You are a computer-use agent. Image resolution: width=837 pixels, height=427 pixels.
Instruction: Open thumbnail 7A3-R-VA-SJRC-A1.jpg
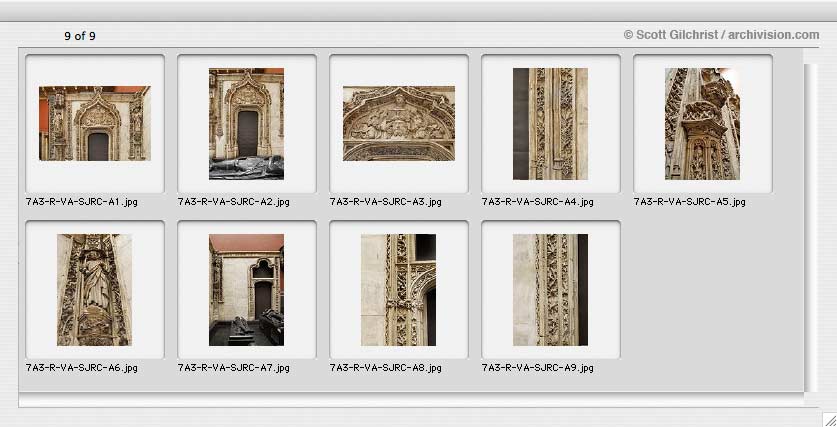[95, 123]
